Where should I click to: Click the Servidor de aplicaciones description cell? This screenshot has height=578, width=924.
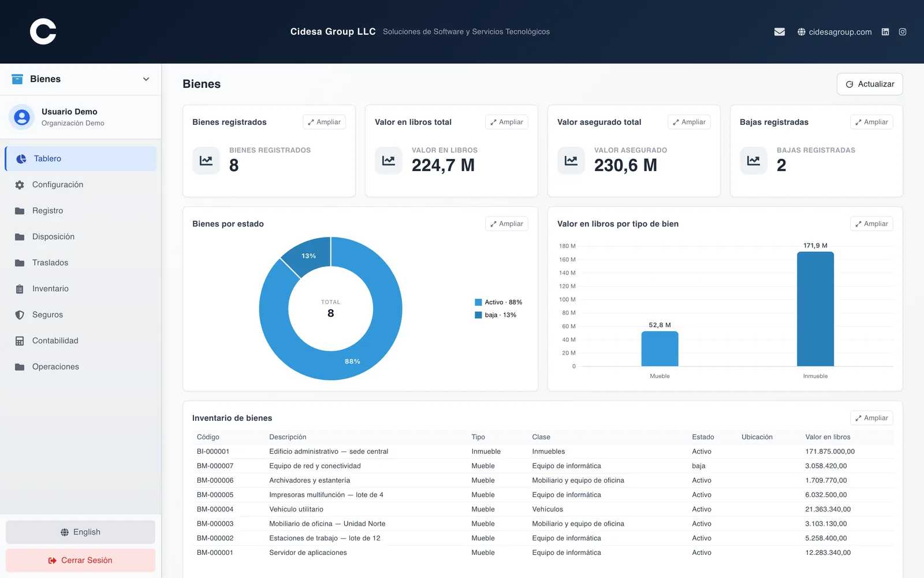[x=308, y=553]
